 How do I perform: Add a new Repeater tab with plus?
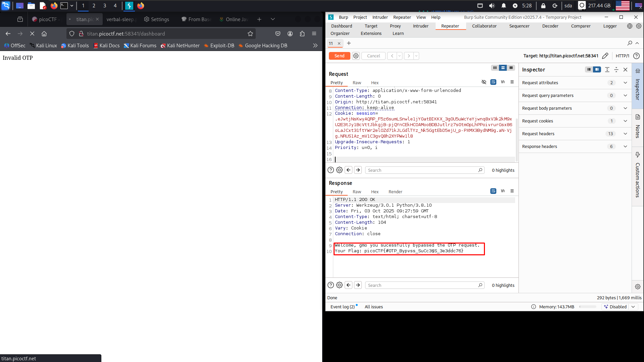349,43
